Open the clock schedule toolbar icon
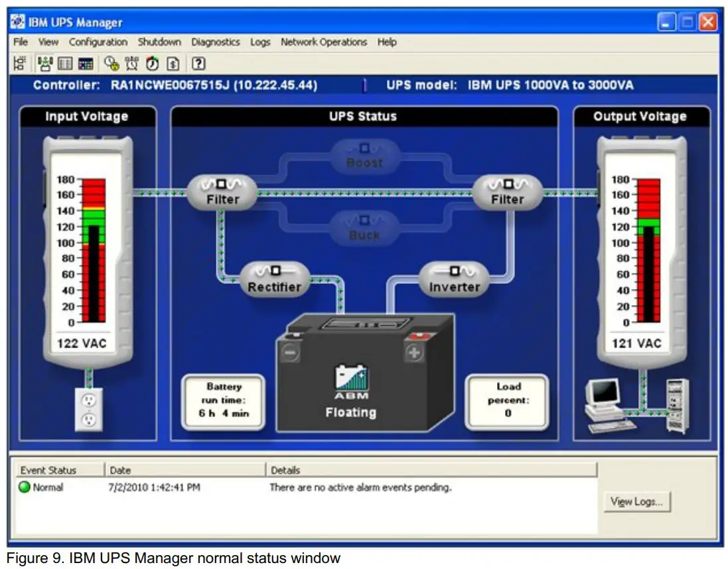The image size is (728, 569). click(109, 64)
